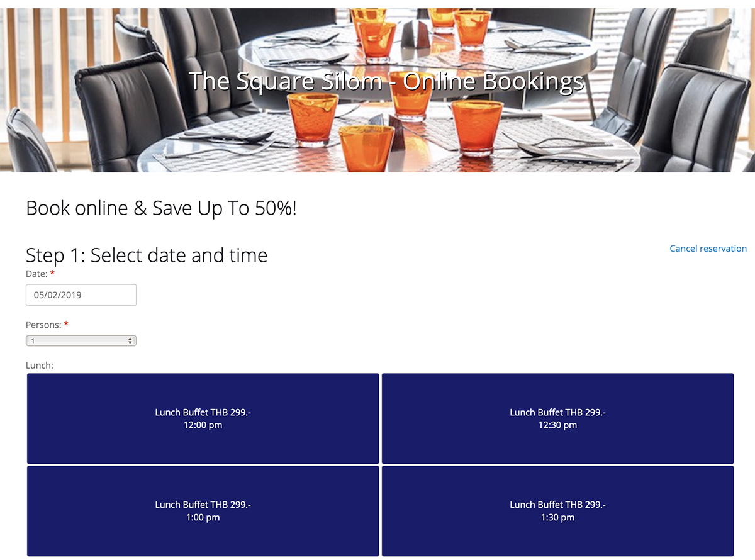The image size is (755, 560).
Task: Click the red asterisk beside Persons
Action: tap(66, 324)
